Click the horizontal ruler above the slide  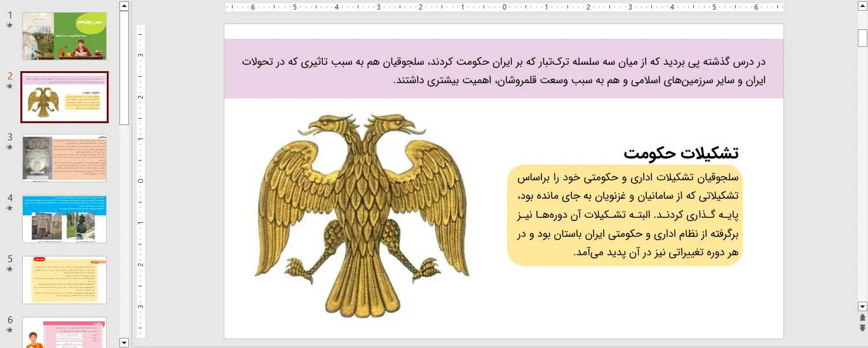(x=504, y=7)
